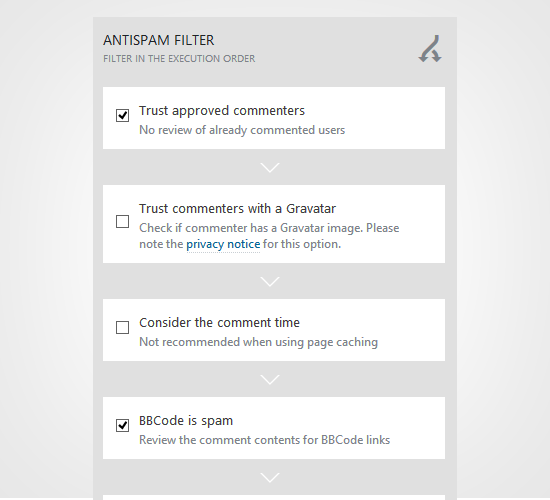Disable the BBCode is spam checkbox
The height and width of the screenshot is (500, 550).
(x=122, y=425)
